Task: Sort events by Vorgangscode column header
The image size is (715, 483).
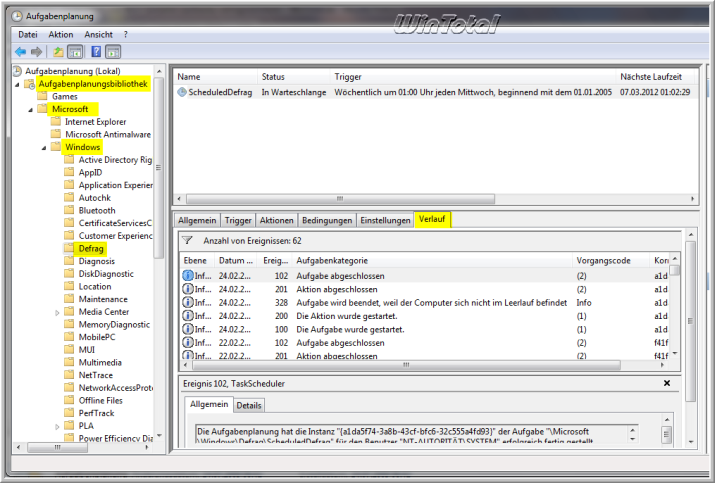Action: point(611,260)
